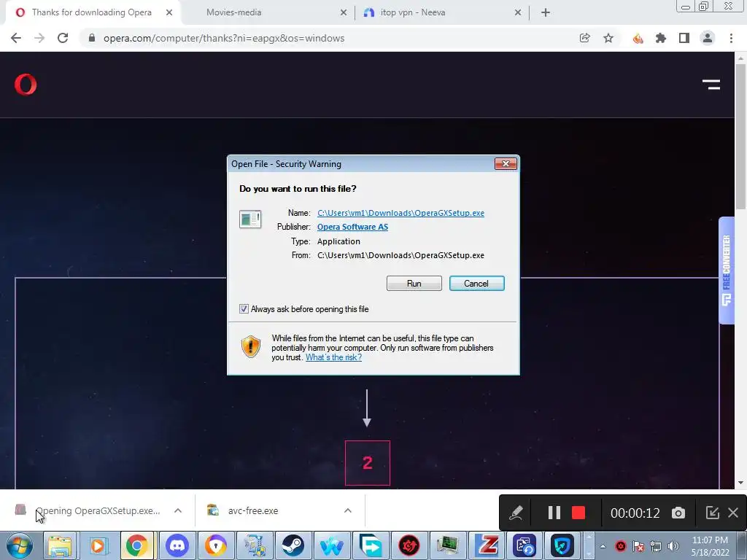This screenshot has width=747, height=560.
Task: Click the 'What's the risk?' link
Action: [333, 357]
